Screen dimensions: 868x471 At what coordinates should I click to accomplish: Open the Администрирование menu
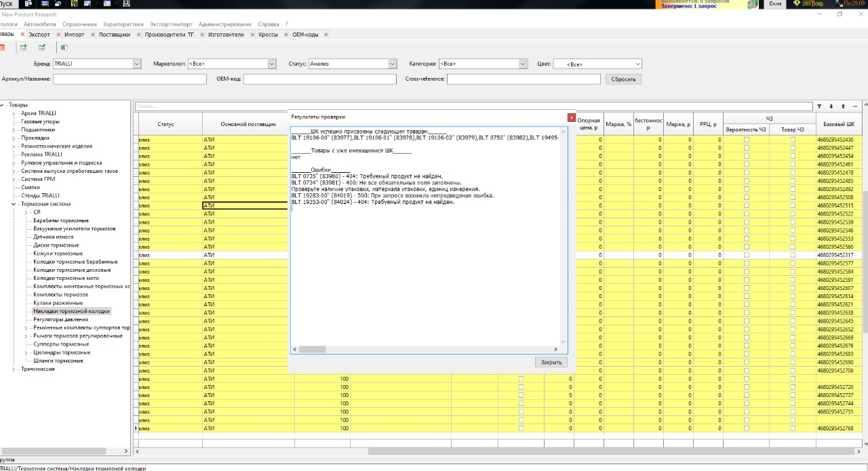224,24
